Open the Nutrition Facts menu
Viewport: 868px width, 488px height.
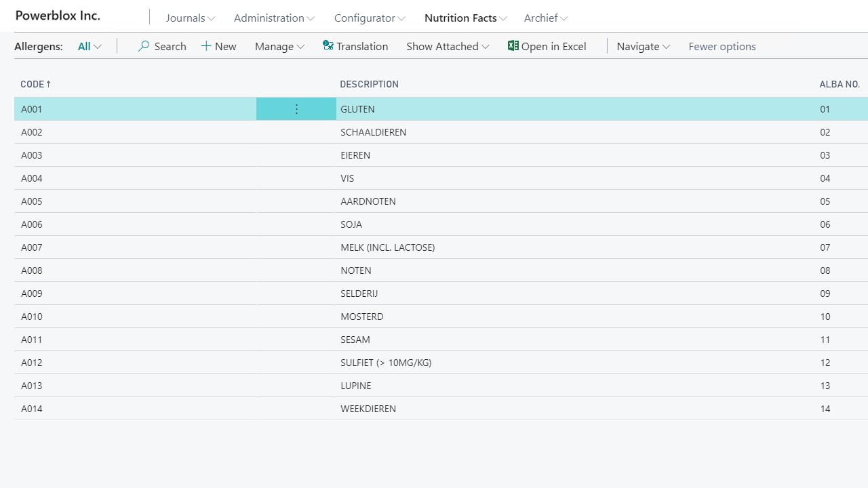pyautogui.click(x=467, y=18)
